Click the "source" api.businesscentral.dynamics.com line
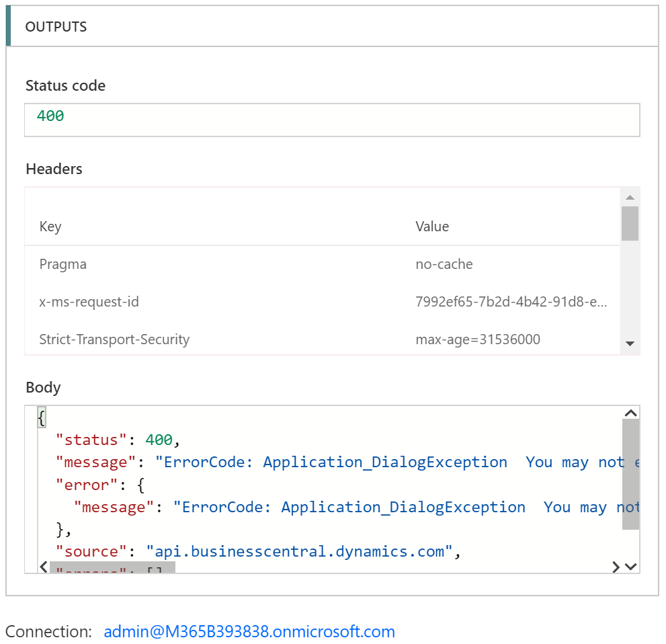This screenshot has height=644, width=666. pyautogui.click(x=258, y=552)
